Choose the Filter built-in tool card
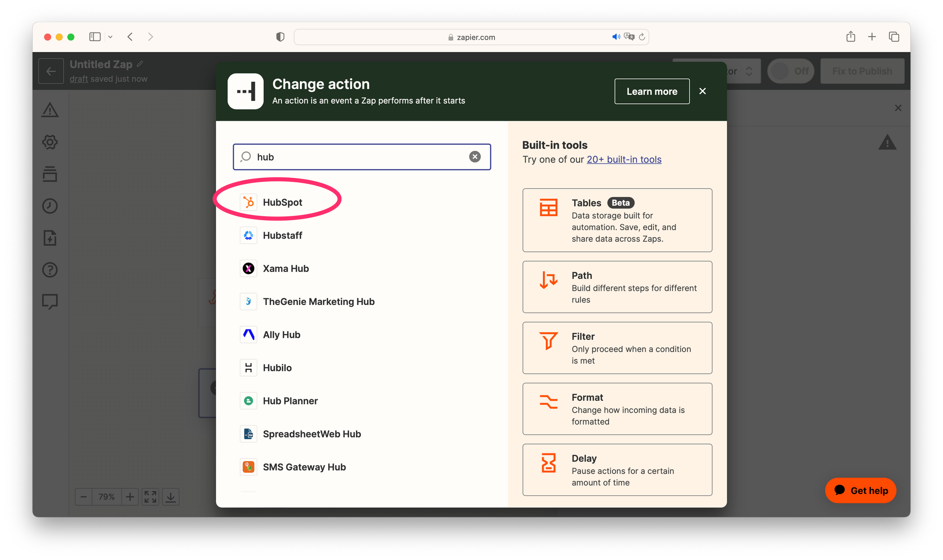 point(617,348)
